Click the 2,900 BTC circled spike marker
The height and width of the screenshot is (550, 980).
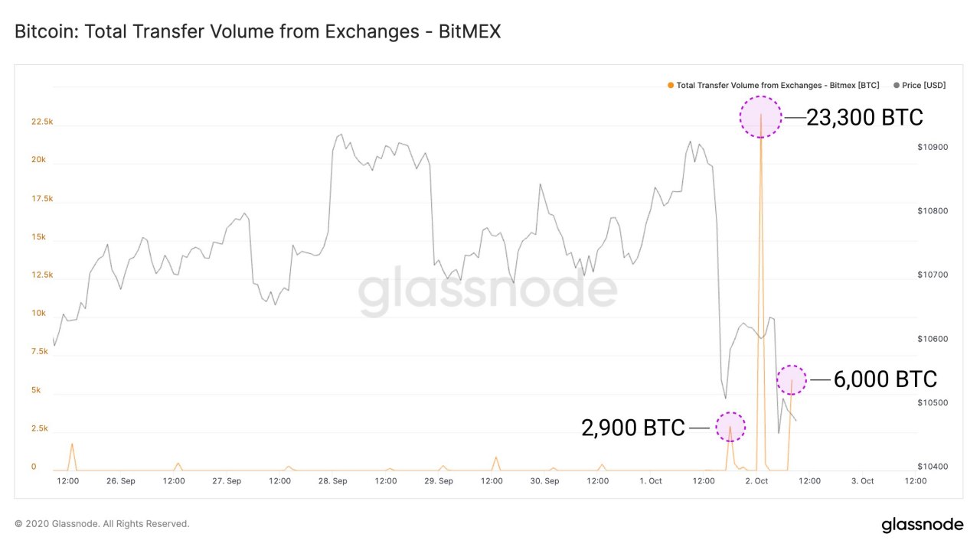pyautogui.click(x=730, y=426)
